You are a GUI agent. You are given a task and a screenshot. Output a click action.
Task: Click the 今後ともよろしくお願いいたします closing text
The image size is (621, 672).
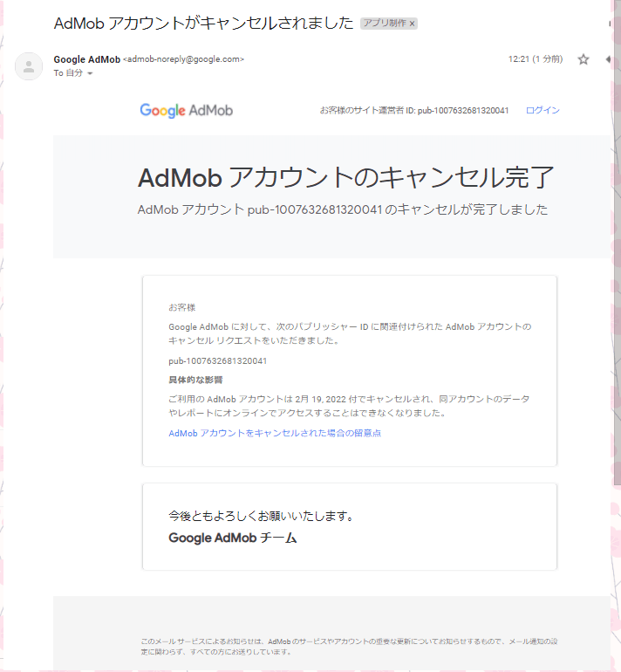260,516
